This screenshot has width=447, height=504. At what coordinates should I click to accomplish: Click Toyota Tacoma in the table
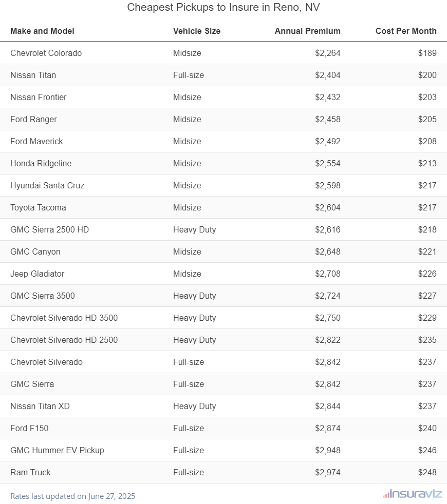[38, 207]
